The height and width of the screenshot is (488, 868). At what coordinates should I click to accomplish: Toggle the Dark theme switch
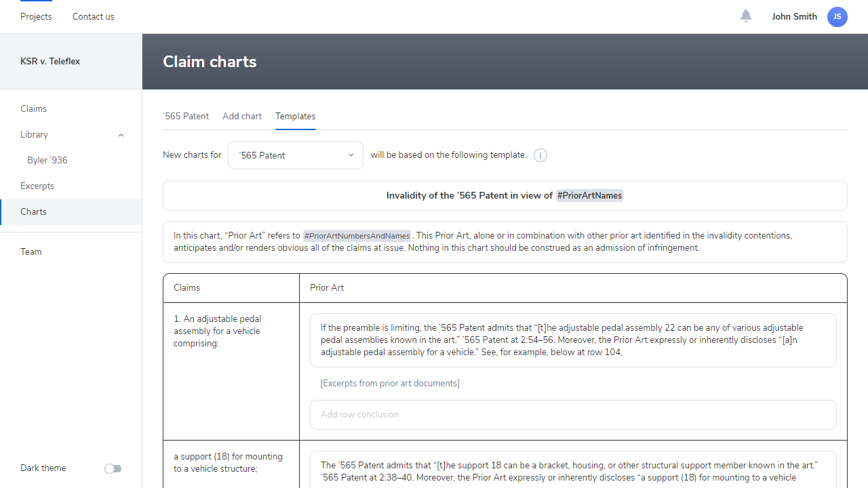(113, 468)
